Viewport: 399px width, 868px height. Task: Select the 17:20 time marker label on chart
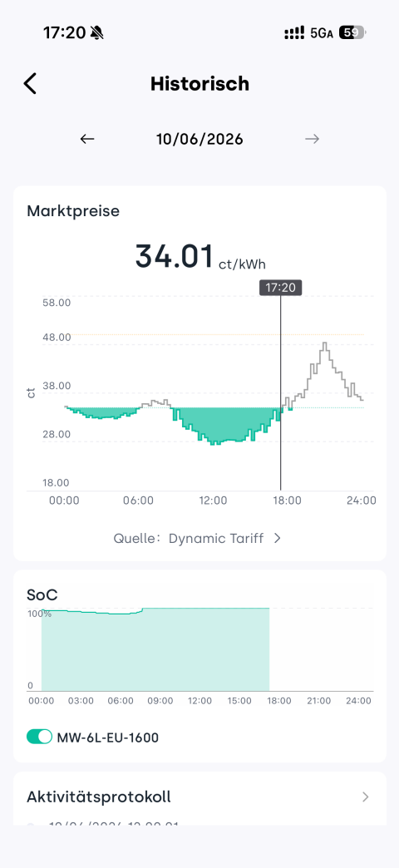281,288
